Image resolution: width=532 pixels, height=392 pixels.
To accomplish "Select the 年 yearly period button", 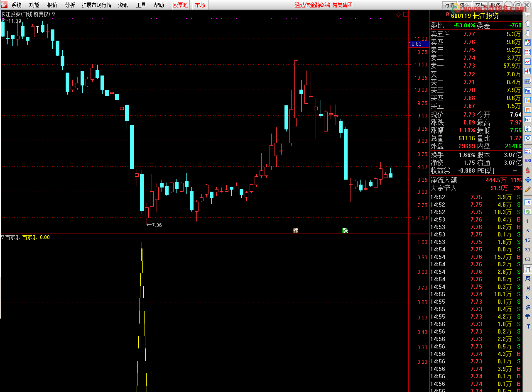I will [528, 326].
